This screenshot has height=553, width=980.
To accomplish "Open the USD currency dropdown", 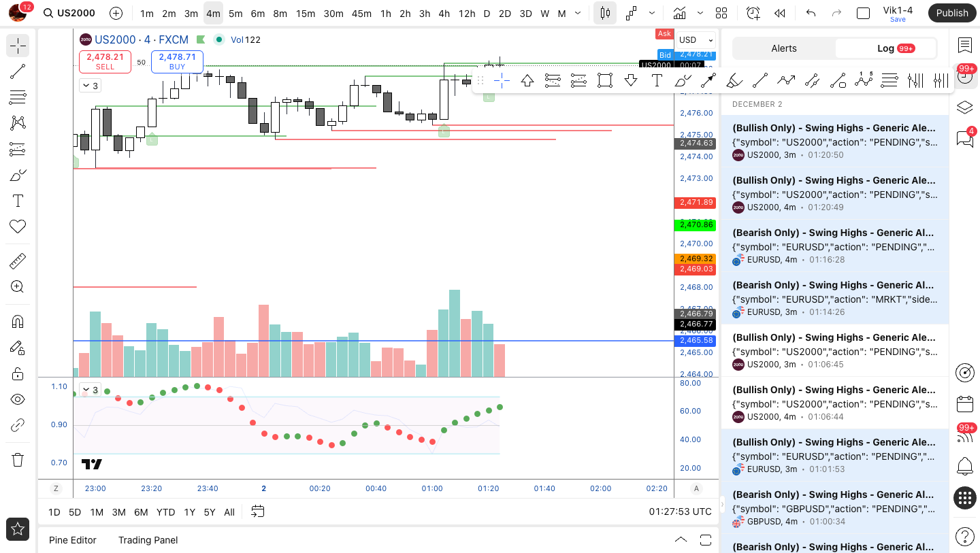I will coord(696,39).
